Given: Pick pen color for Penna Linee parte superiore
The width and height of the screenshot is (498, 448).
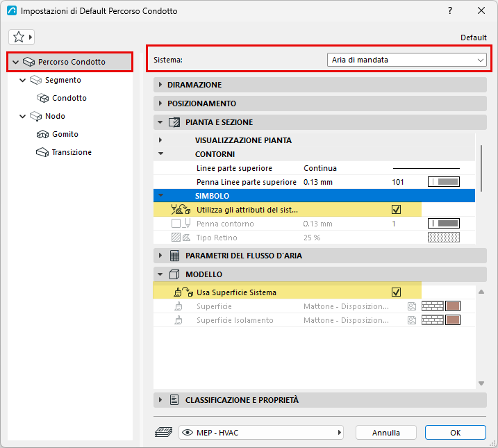Looking at the screenshot, I should 444,181.
